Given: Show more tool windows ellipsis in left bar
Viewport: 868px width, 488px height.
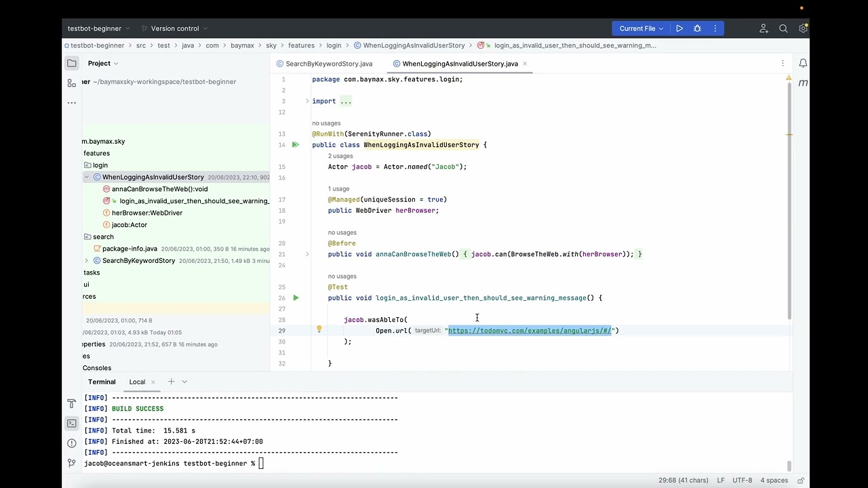Looking at the screenshot, I should (x=71, y=102).
